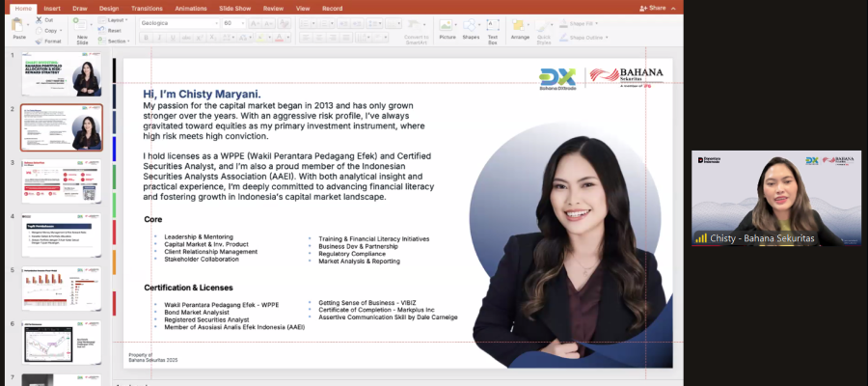Switch to the Home tab
The height and width of the screenshot is (386, 868).
(x=23, y=9)
